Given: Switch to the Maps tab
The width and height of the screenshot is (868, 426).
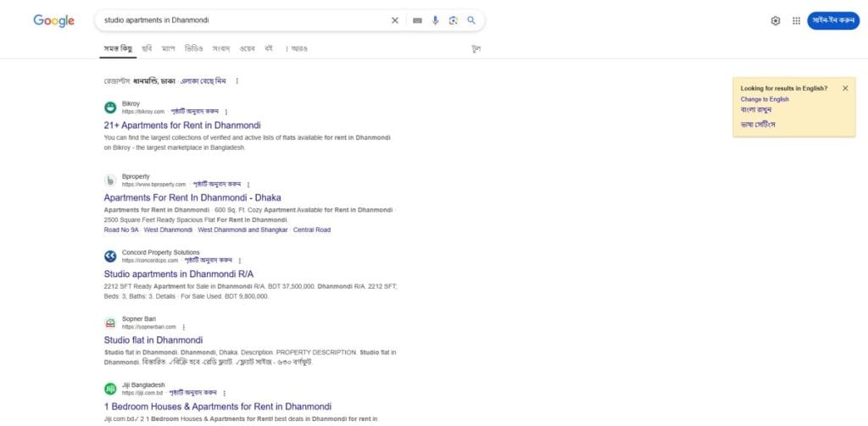Looking at the screenshot, I should pyautogui.click(x=169, y=48).
